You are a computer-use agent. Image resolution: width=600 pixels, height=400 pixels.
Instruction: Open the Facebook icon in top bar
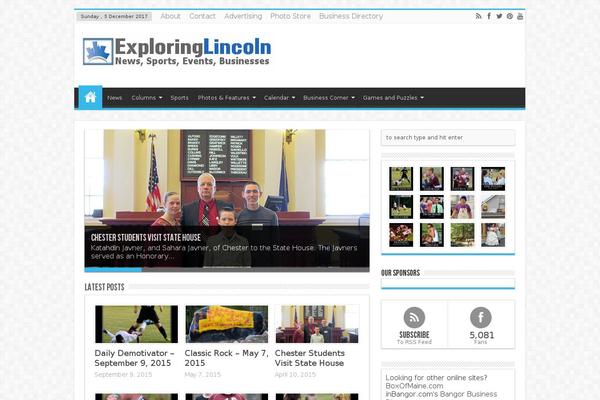[489, 16]
